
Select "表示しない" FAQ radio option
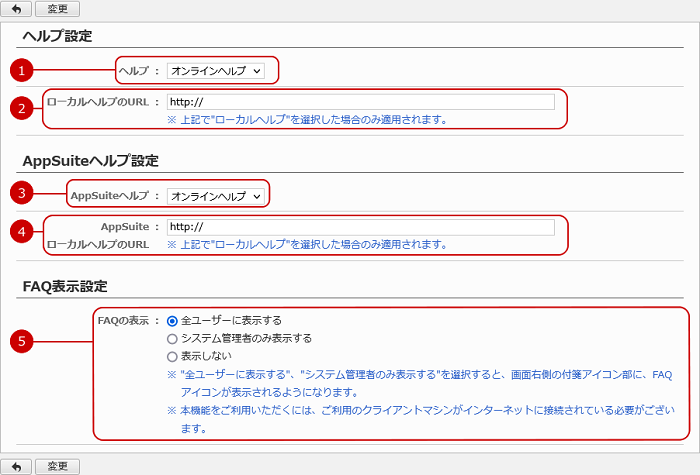173,356
